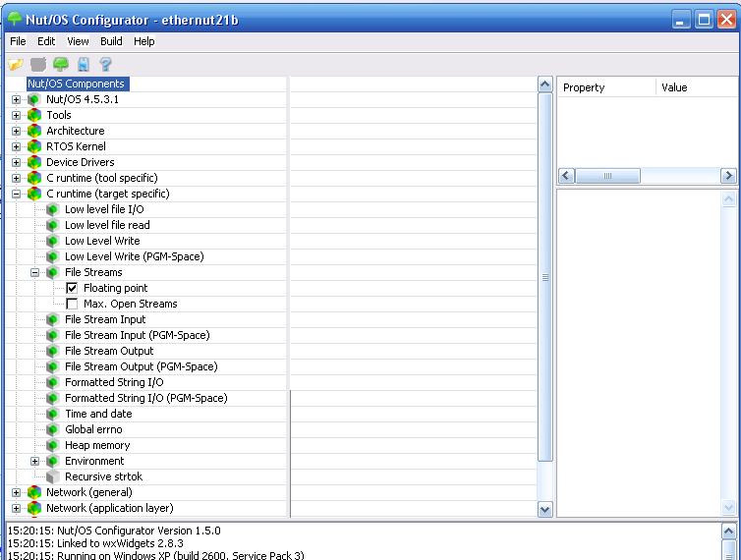Click the File Stream Output green icon
The height and width of the screenshot is (560, 741).
[x=53, y=351]
